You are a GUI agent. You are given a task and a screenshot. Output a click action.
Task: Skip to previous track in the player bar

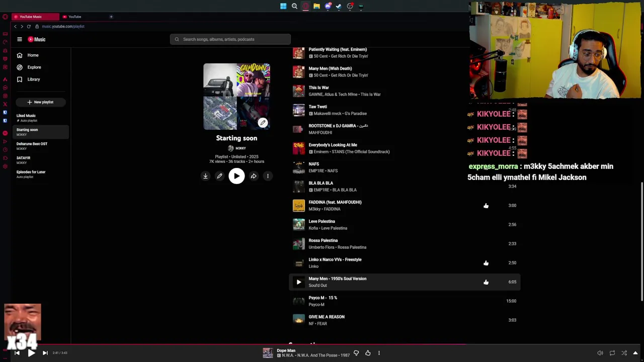coord(17,353)
